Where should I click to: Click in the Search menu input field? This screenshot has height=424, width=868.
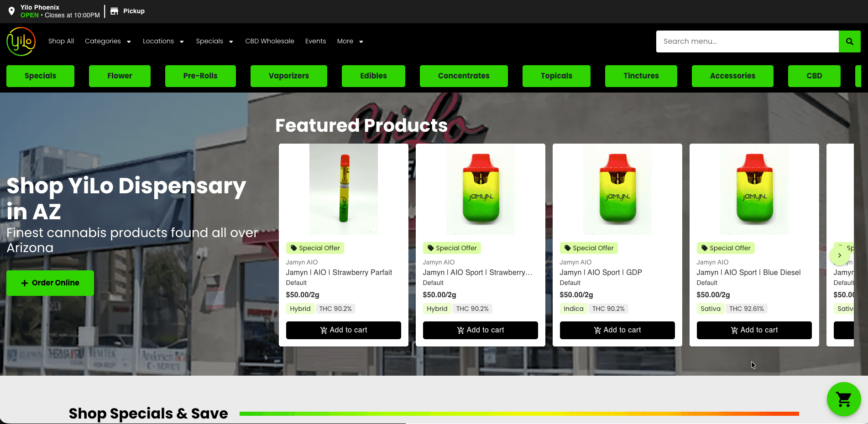[748, 41]
